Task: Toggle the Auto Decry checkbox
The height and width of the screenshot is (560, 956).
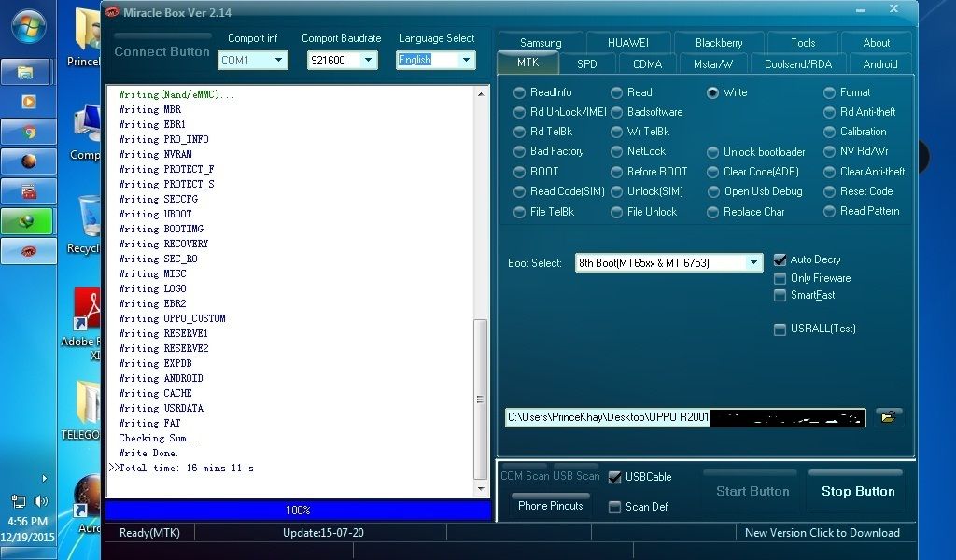Action: [780, 259]
